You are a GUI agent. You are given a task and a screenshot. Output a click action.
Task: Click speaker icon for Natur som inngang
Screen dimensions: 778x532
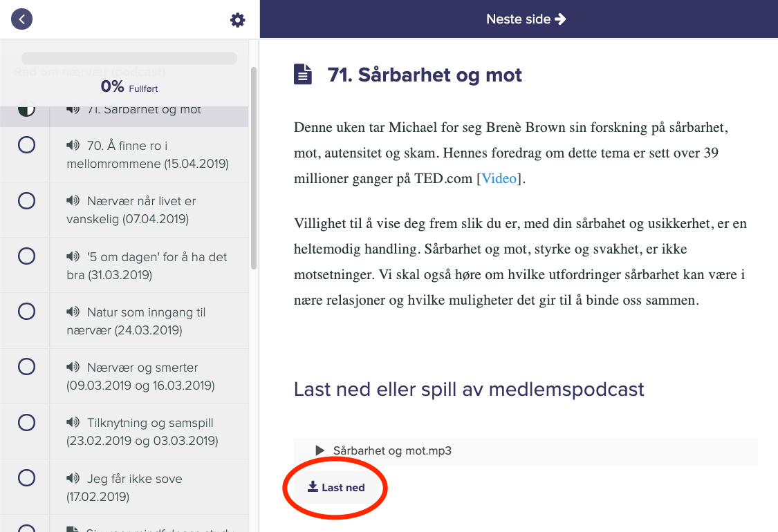click(x=73, y=312)
